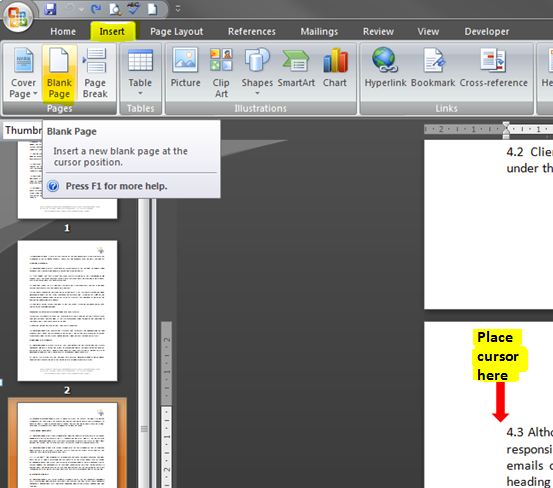Click the "Tables" group label
The image size is (553, 488).
click(140, 108)
